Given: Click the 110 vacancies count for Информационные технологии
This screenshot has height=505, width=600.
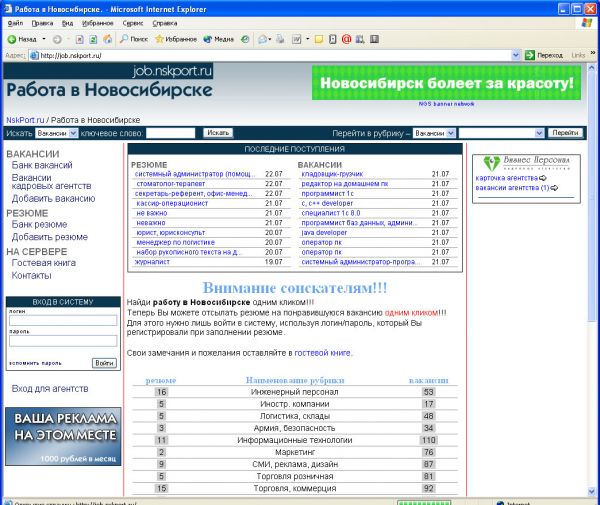Looking at the screenshot, I should (429, 440).
